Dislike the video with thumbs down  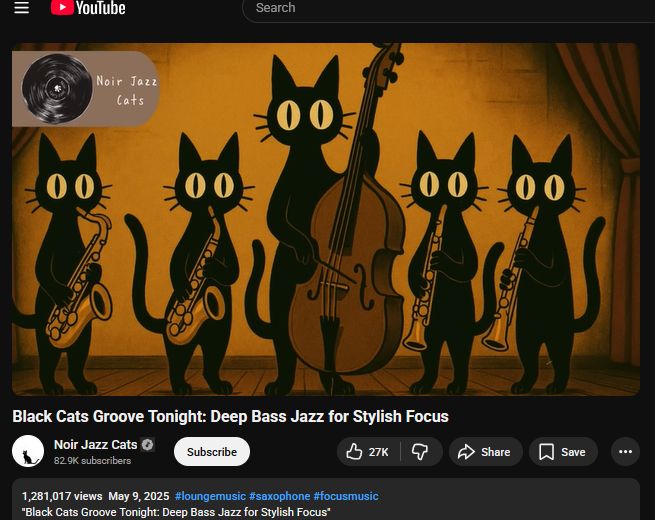pyautogui.click(x=420, y=452)
